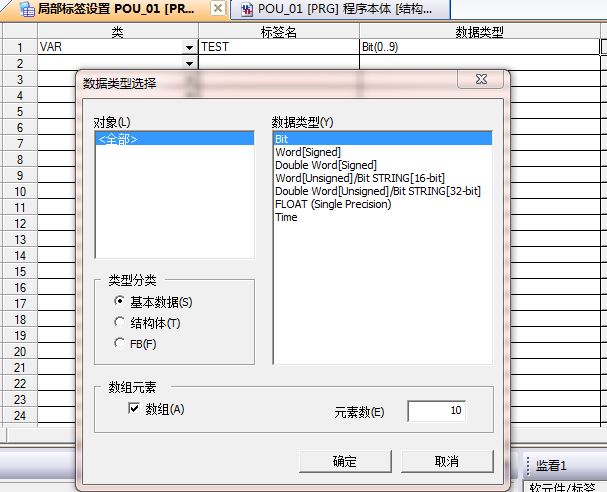Choose FLOAT (Single Precision) data type

(333, 204)
